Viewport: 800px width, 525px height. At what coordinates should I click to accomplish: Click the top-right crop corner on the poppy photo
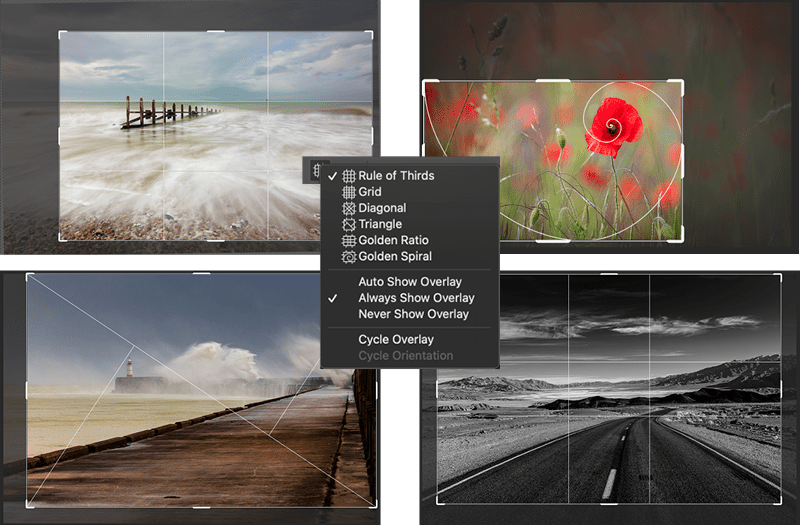(x=679, y=84)
